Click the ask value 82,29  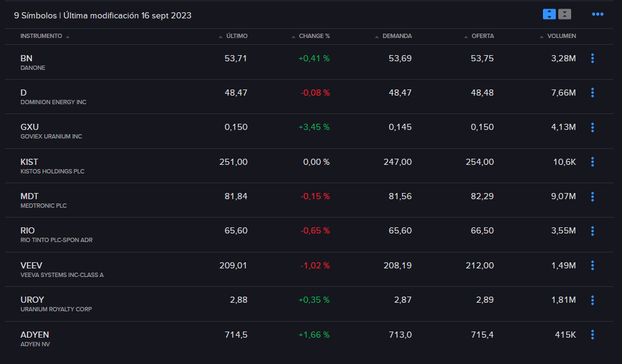click(482, 196)
